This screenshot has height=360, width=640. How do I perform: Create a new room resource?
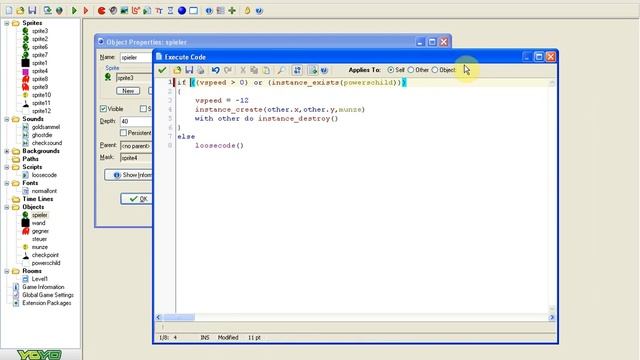pyautogui.click(x=193, y=11)
